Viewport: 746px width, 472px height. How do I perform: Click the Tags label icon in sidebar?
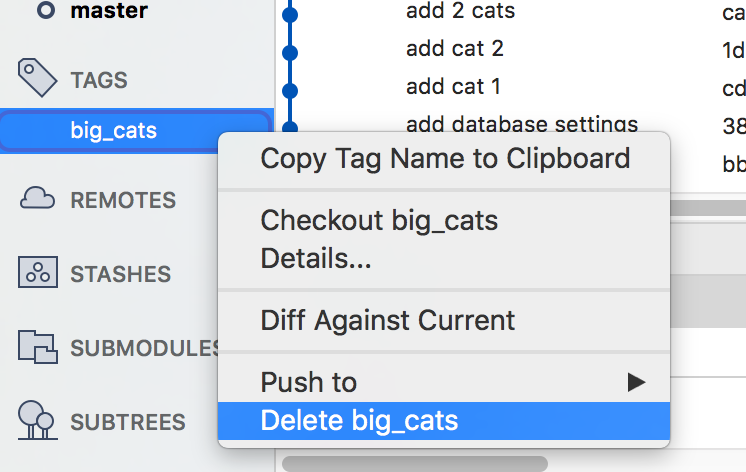coord(36,77)
